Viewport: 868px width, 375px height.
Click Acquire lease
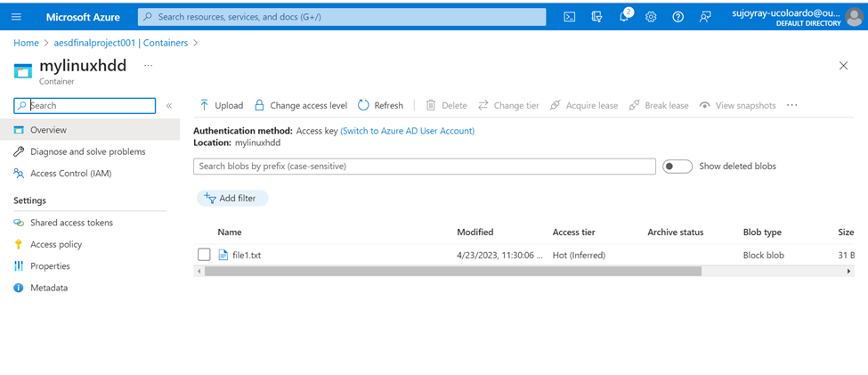(x=583, y=105)
